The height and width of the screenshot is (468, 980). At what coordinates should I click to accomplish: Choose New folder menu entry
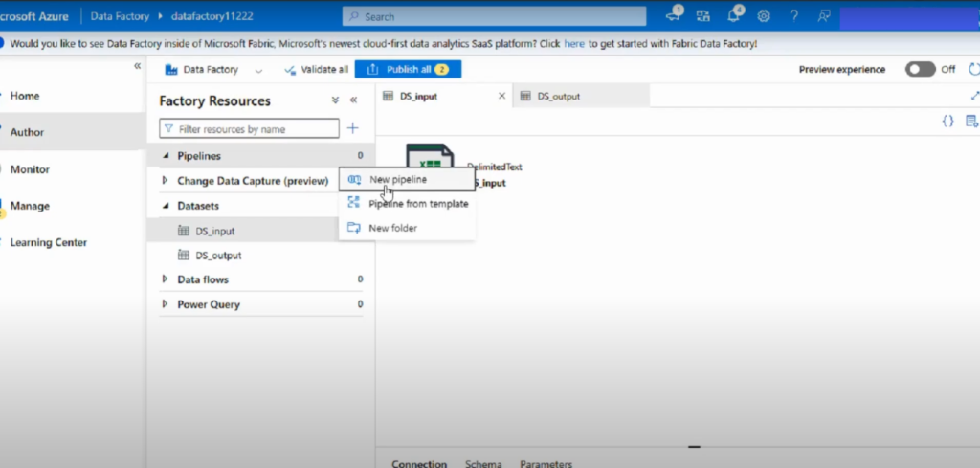pyautogui.click(x=407, y=228)
